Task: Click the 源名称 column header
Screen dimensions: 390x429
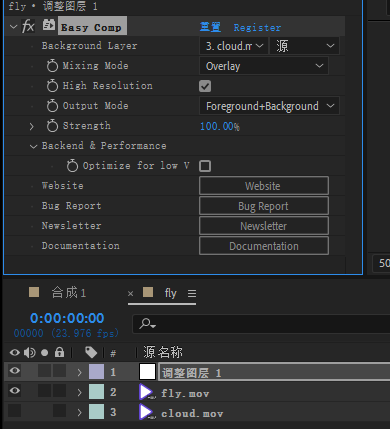Action: [x=163, y=352]
